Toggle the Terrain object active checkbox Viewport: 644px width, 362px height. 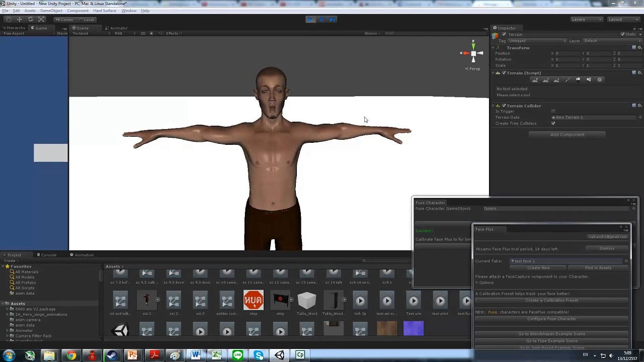point(504,35)
